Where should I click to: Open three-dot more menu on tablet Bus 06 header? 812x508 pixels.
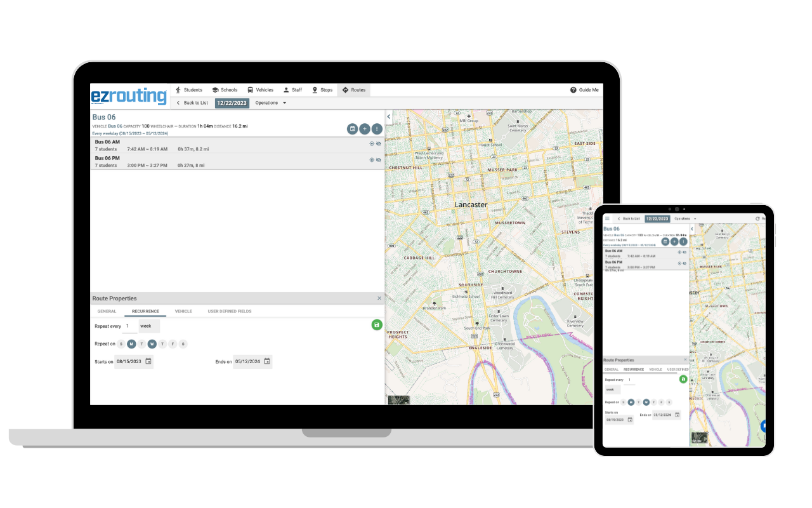(x=683, y=241)
